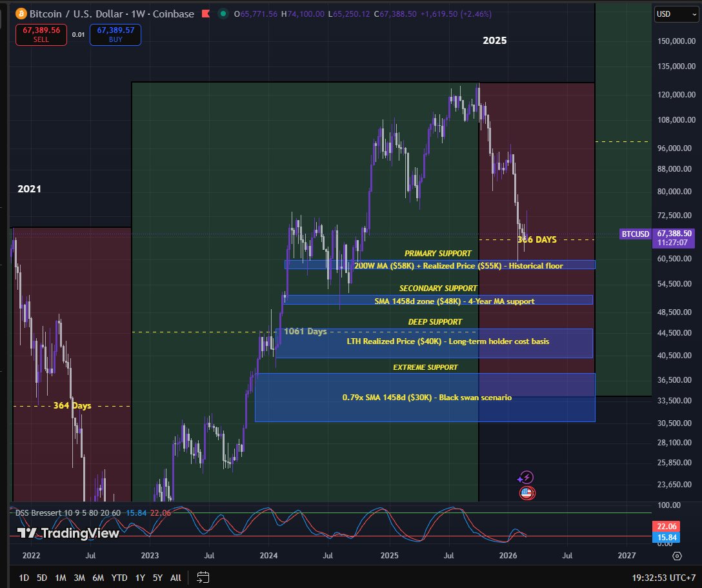
Task: Click the purple lightning event icon
Action: pyautogui.click(x=526, y=478)
